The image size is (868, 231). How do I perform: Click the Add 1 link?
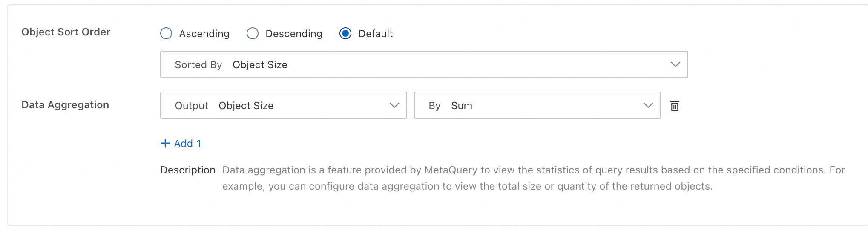(x=187, y=144)
